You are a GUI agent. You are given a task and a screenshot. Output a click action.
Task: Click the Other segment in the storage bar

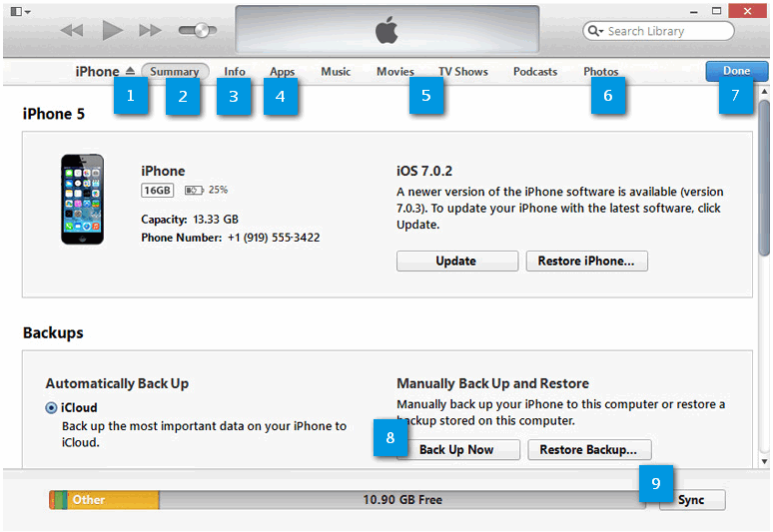[x=114, y=500]
